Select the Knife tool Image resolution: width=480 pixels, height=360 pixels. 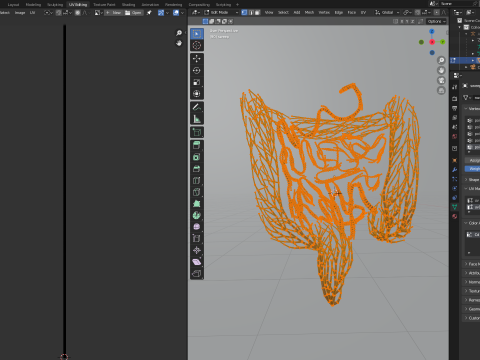point(197,192)
